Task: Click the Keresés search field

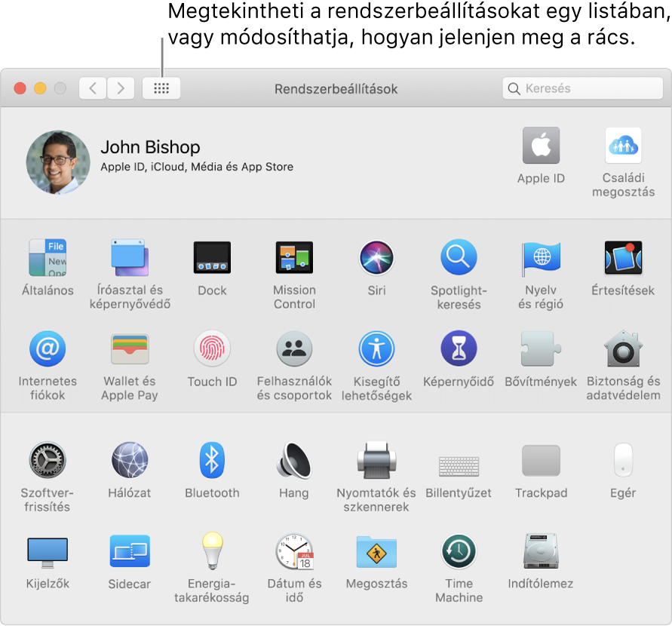Action: (583, 88)
